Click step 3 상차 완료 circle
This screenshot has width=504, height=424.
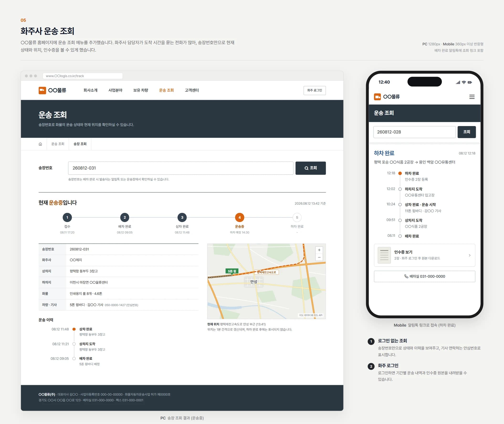click(182, 217)
